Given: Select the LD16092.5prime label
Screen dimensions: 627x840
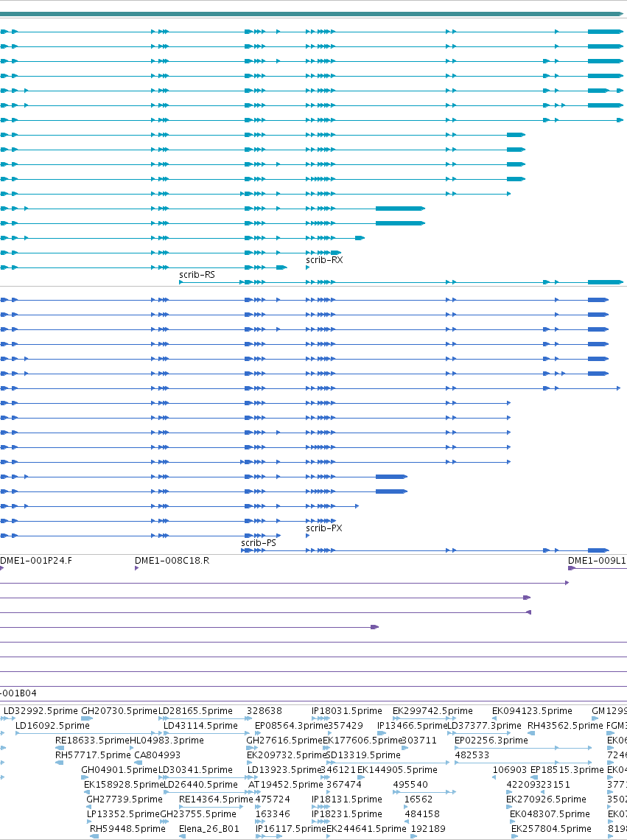Looking at the screenshot, I should [x=52, y=725].
